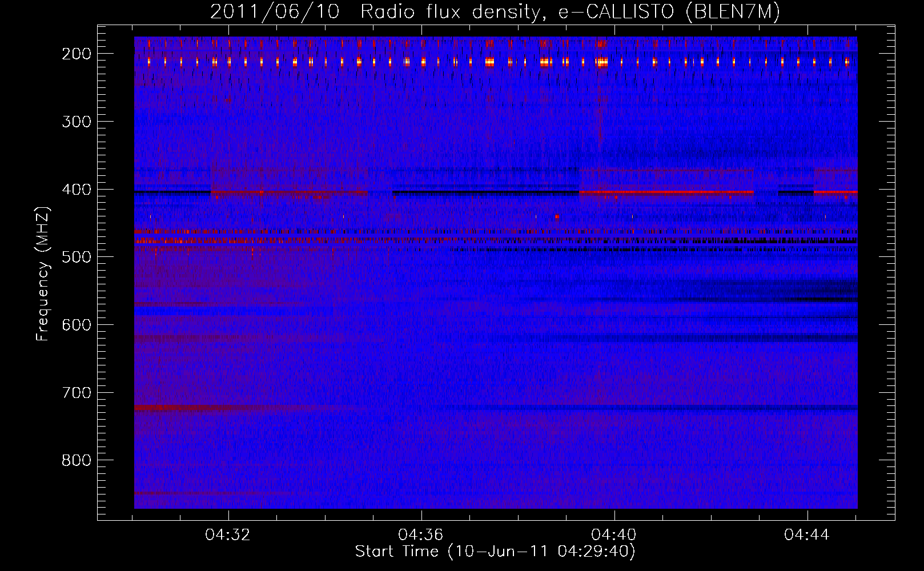Click the 200 frequency tick label
This screenshot has height=571, width=924.
(77, 54)
